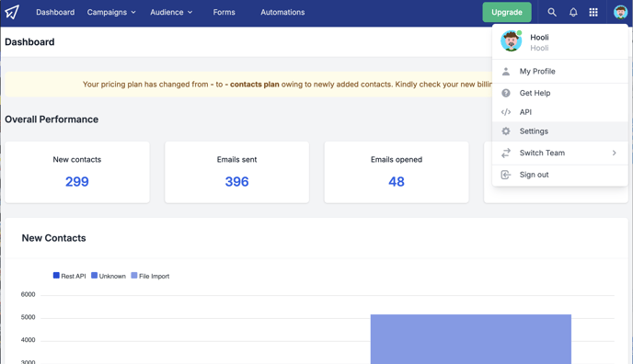Screen dimensions: 633x364
Task: Open the search magnifier icon
Action: coord(552,13)
